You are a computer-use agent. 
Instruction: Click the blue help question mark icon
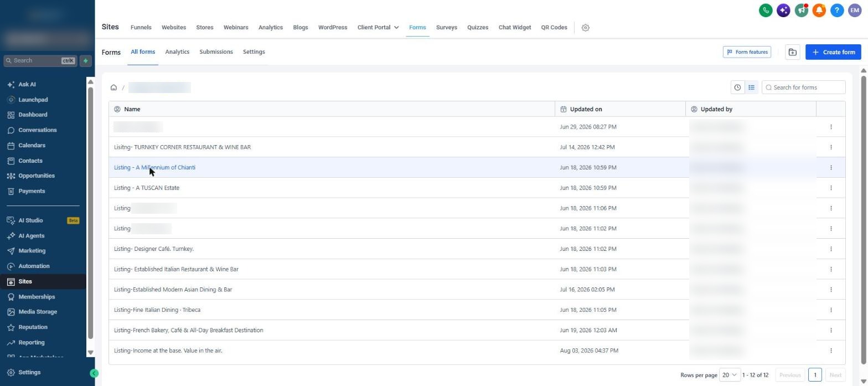[837, 10]
